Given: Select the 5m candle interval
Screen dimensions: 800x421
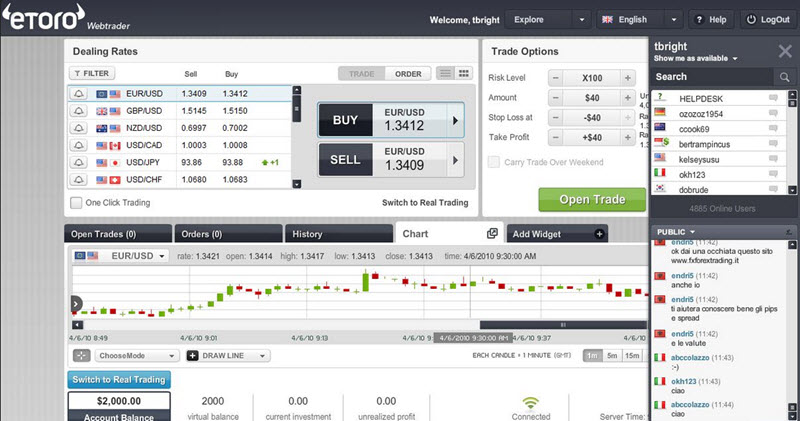Looking at the screenshot, I should point(612,356).
